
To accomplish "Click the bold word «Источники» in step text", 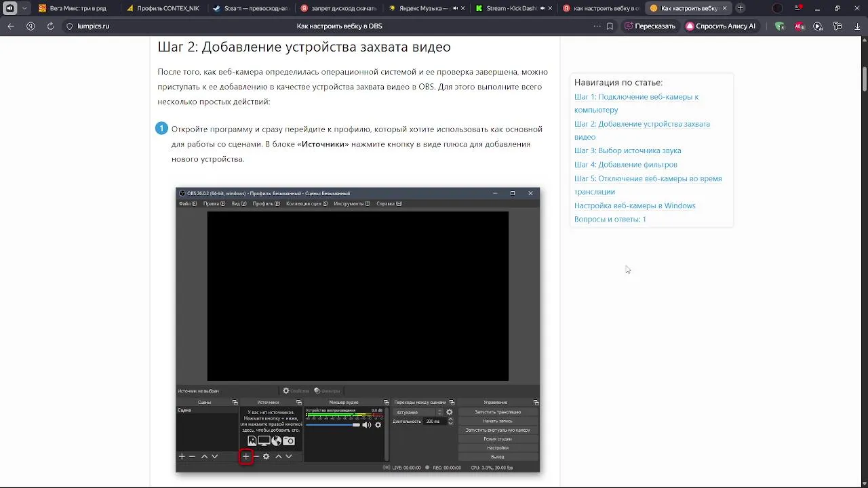I will point(324,144).
